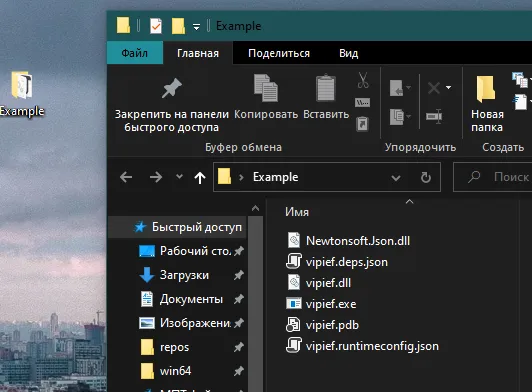This screenshot has height=392, width=532.
Task: Click the Easy access icon in Создать group
Action: [521, 102]
